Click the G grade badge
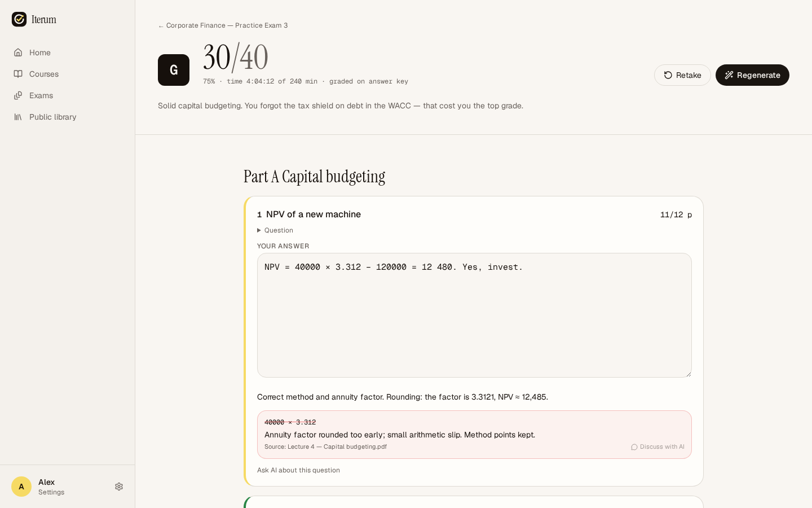This screenshot has width=812, height=508. click(x=174, y=70)
